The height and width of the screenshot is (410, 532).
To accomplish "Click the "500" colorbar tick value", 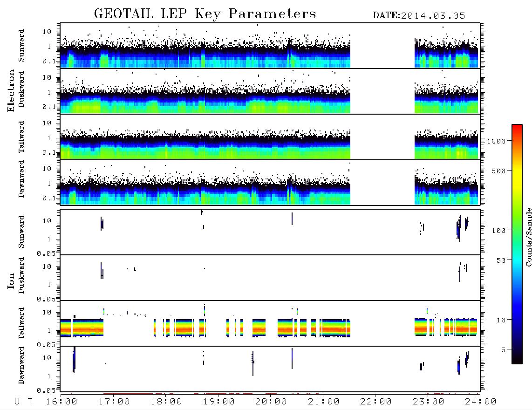I will point(498,171).
